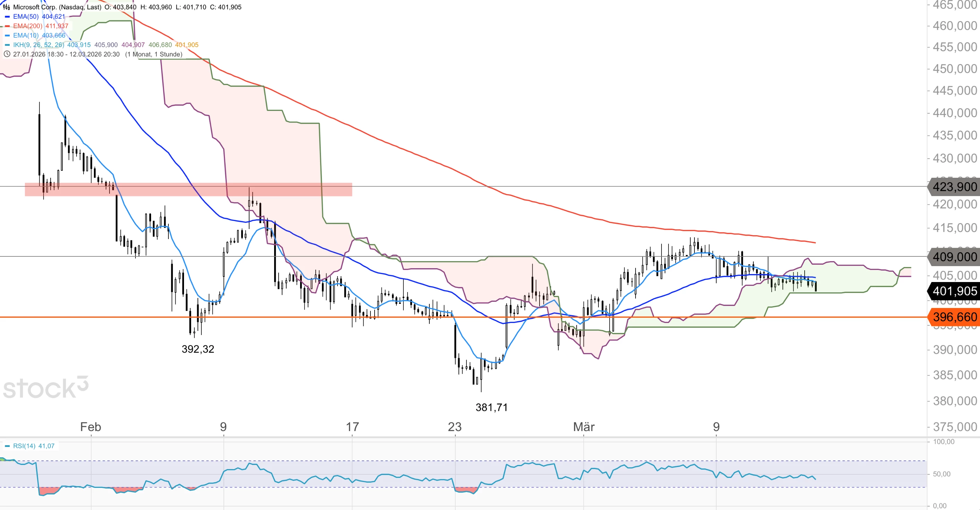Click the candlestick chart-type icon beside Microsoft Corp.
980x510 pixels.
click(x=7, y=7)
